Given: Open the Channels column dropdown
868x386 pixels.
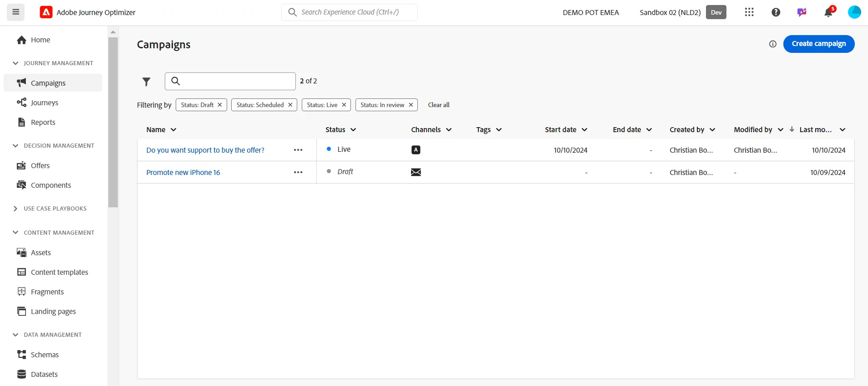Looking at the screenshot, I should [449, 130].
